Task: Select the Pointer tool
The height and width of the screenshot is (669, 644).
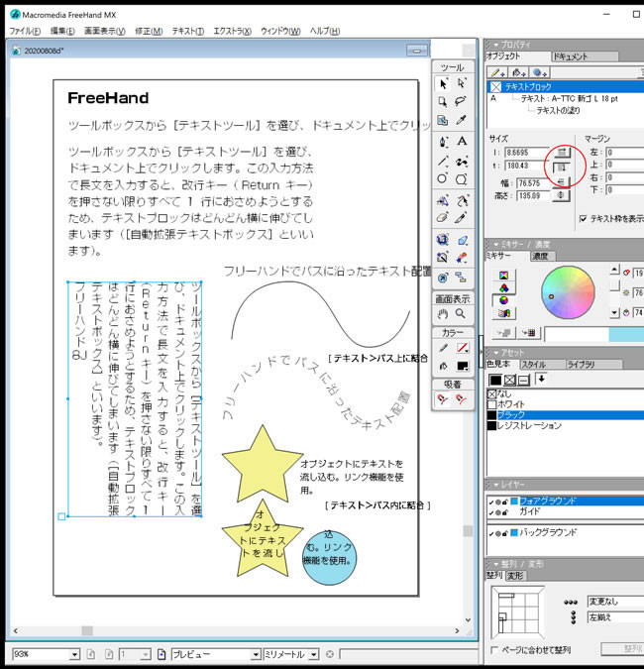Action: click(443, 83)
